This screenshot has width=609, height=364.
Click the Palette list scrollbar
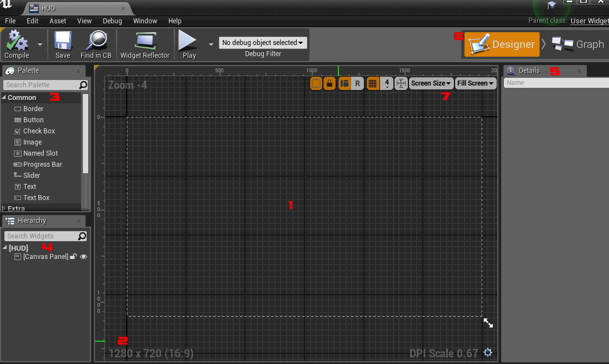(86, 133)
